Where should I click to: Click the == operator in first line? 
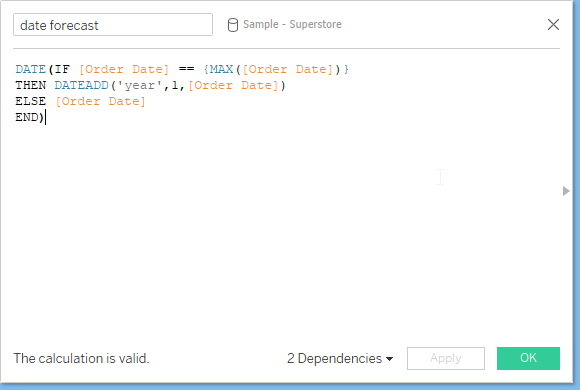(x=186, y=69)
